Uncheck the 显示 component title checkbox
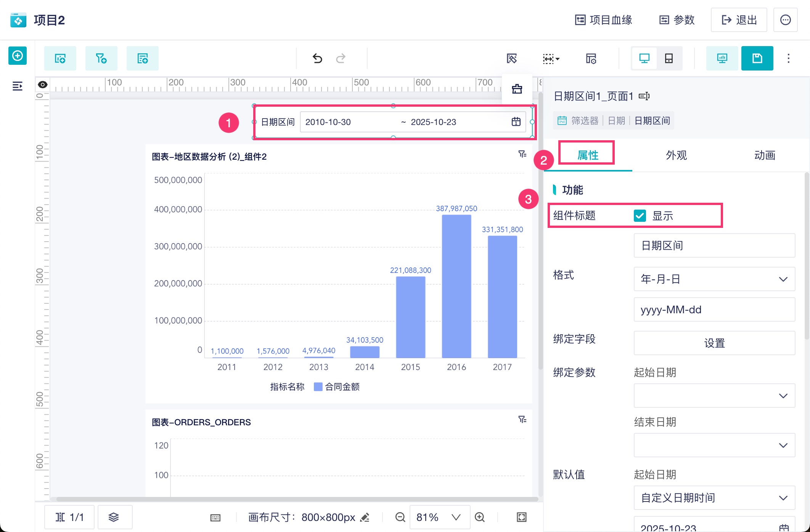 coord(640,216)
